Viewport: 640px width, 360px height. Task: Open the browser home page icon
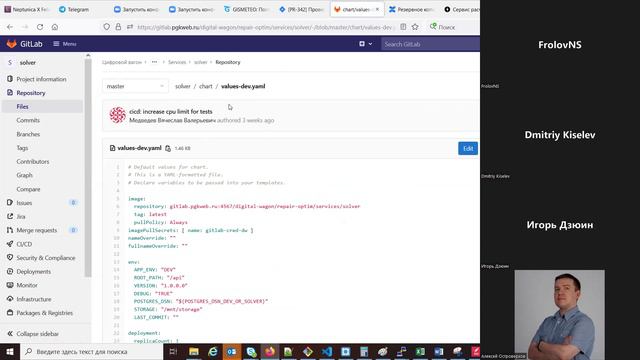point(55,27)
